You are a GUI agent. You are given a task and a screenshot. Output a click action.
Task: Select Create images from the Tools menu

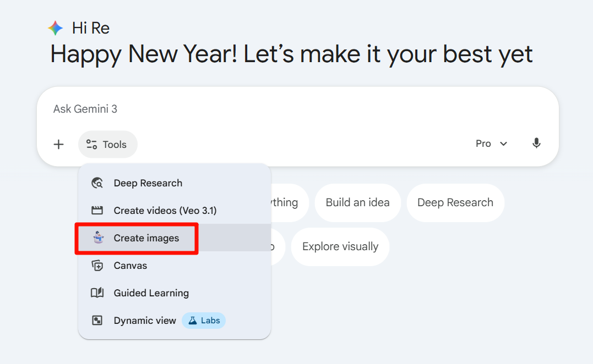coord(146,238)
